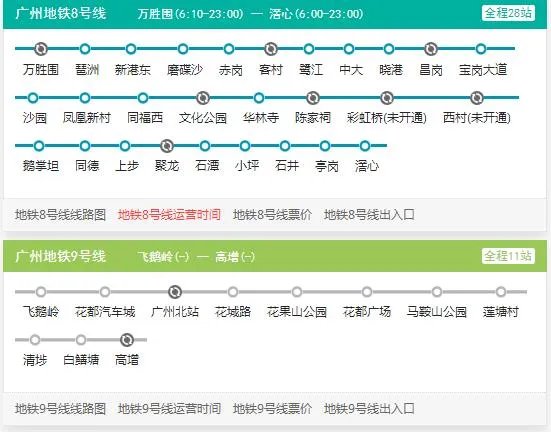
Task: Select the 鹅掌坦 station circle
Action: coord(39,146)
